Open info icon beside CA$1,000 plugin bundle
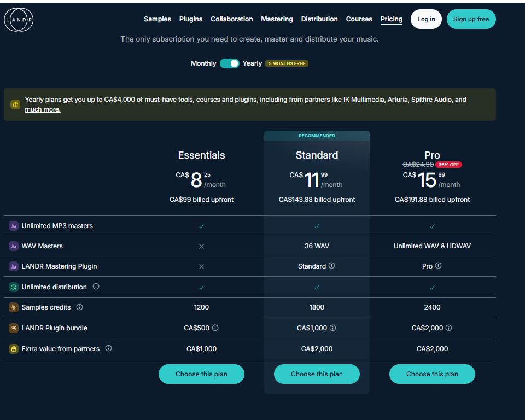The height and width of the screenshot is (420, 525). [x=333, y=328]
